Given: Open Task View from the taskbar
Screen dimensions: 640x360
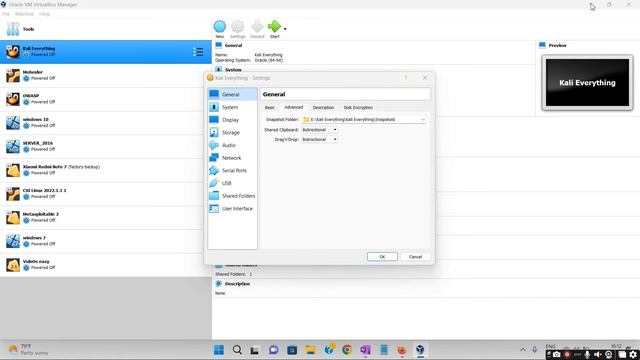Looking at the screenshot, I should [x=255, y=350].
